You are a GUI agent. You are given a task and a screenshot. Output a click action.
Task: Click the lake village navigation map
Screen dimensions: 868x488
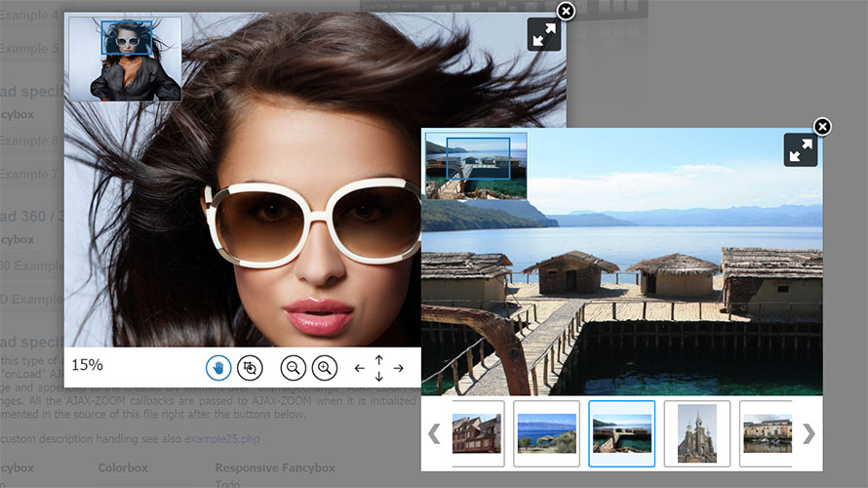pyautogui.click(x=476, y=166)
